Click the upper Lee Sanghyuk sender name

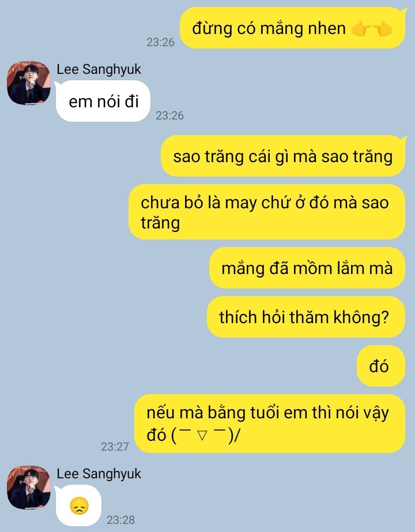pyautogui.click(x=99, y=69)
